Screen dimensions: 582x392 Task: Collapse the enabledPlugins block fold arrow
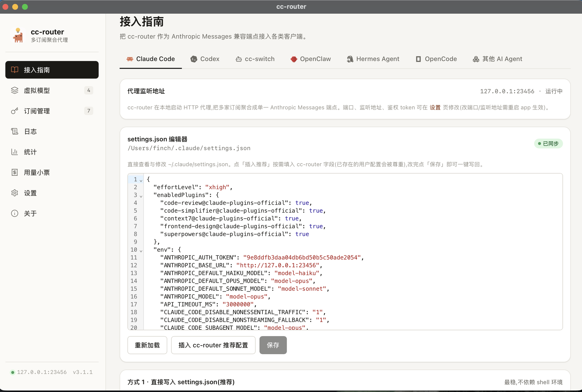(141, 196)
